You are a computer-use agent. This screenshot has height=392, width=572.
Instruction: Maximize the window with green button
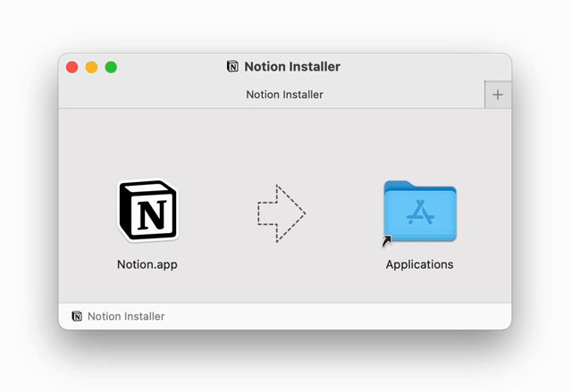click(111, 67)
